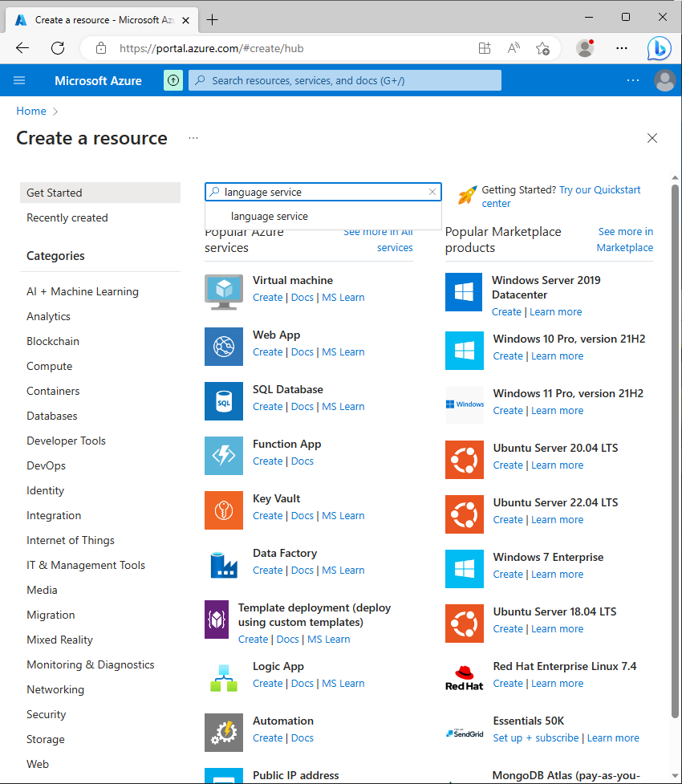Click the SQL Database service icon
The image size is (682, 784).
(x=224, y=401)
